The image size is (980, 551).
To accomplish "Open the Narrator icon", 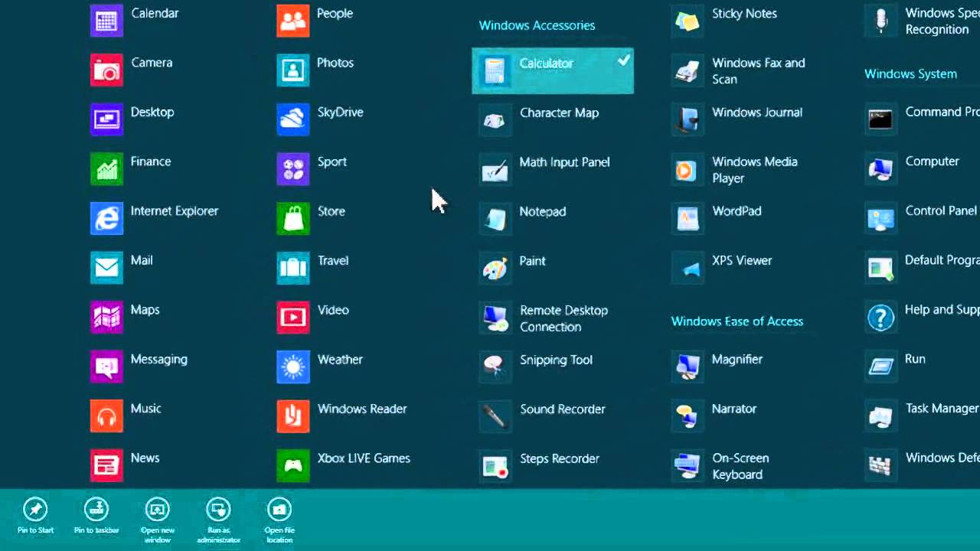I will click(x=687, y=416).
